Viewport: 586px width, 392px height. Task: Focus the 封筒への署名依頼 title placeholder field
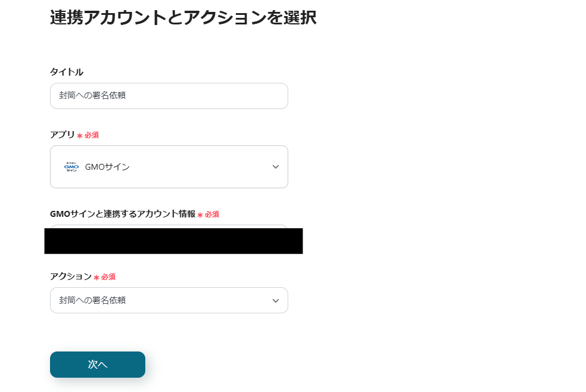(x=169, y=96)
